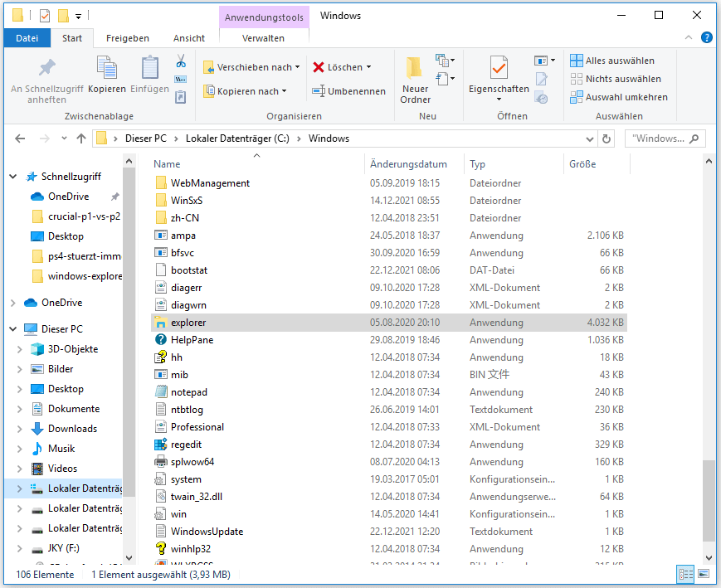Open the Löschen dropdown arrow

(x=368, y=67)
